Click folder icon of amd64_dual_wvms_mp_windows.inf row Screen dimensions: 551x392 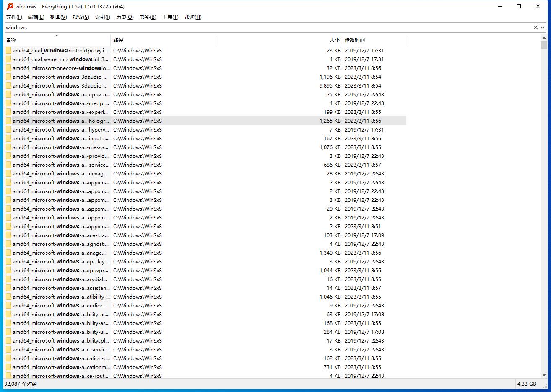[8, 59]
